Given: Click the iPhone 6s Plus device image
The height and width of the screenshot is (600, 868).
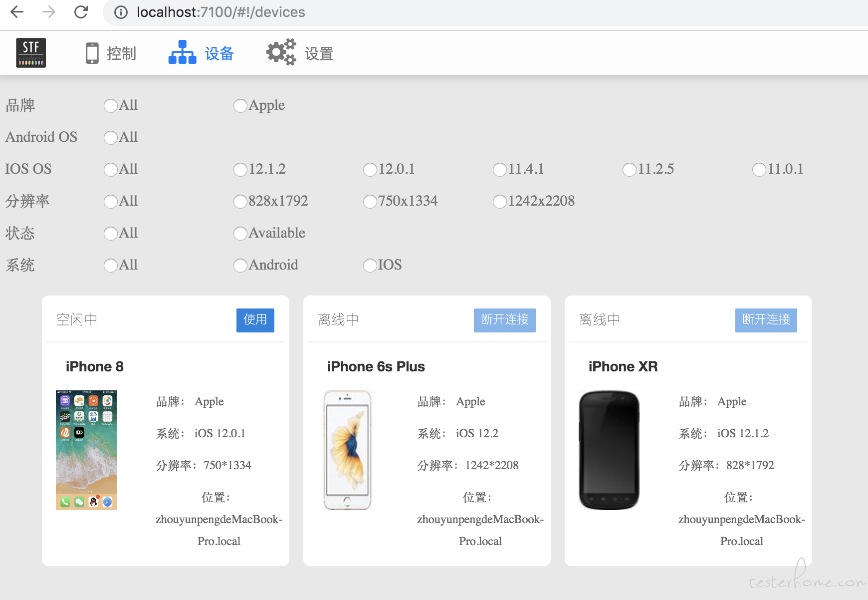Looking at the screenshot, I should click(347, 450).
